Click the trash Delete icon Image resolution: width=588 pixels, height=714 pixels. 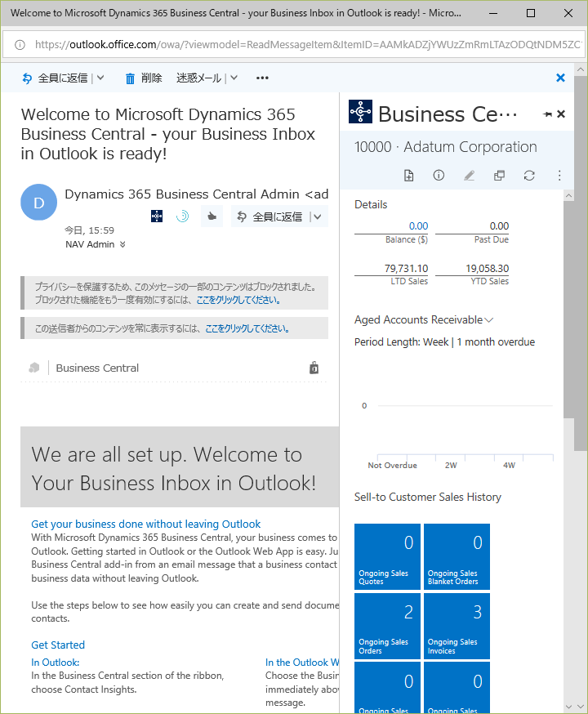[130, 78]
